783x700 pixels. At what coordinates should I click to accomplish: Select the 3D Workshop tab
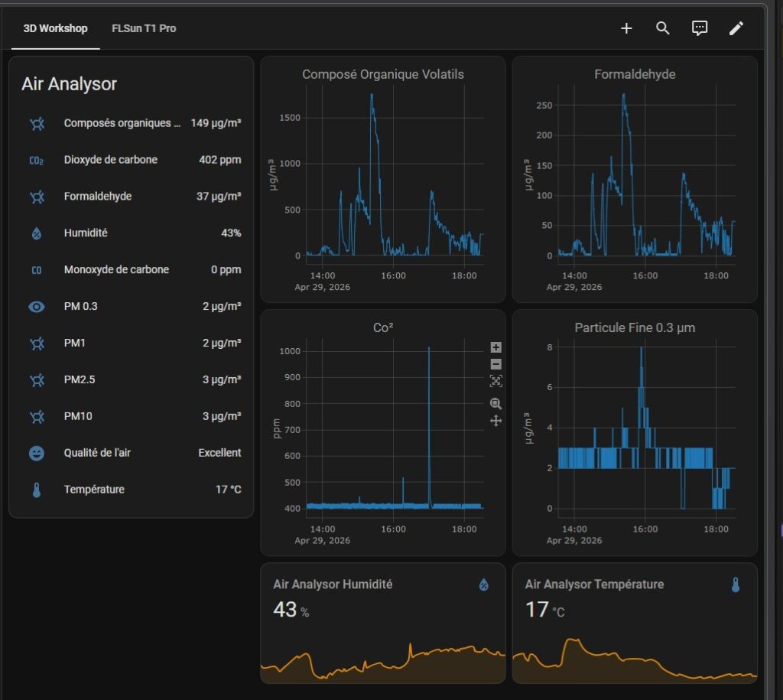pyautogui.click(x=55, y=28)
